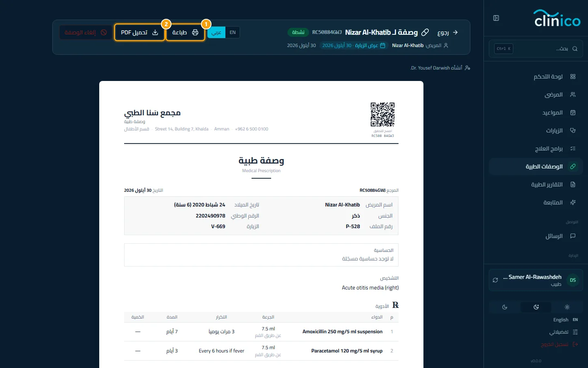Click the sparkle icon for المتابعة
Screen dimensions: 588x368
pyautogui.click(x=573, y=202)
